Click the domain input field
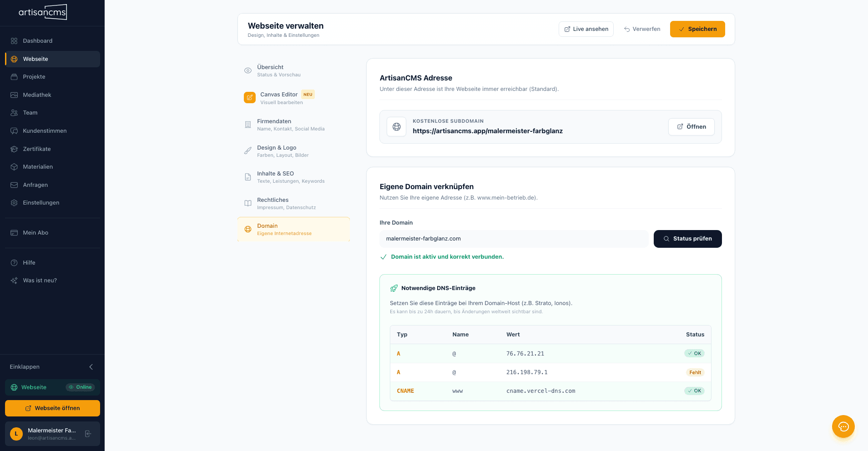The width and height of the screenshot is (868, 451). (x=514, y=239)
